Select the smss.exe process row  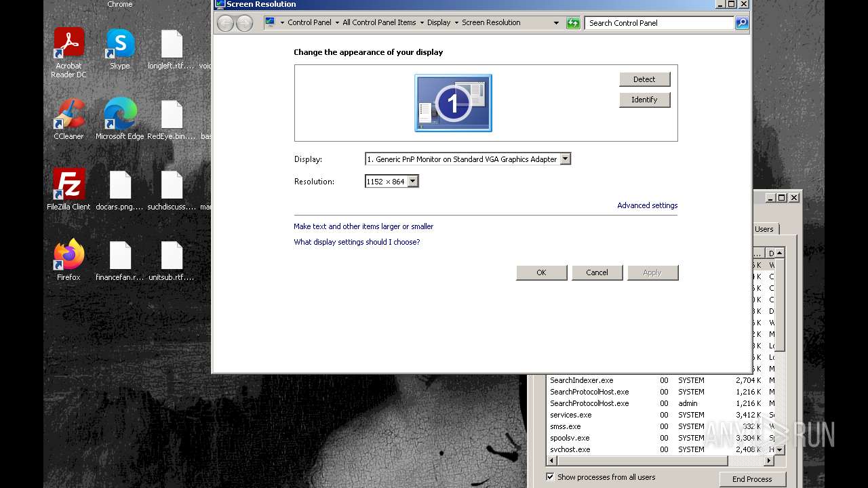tap(660, 426)
